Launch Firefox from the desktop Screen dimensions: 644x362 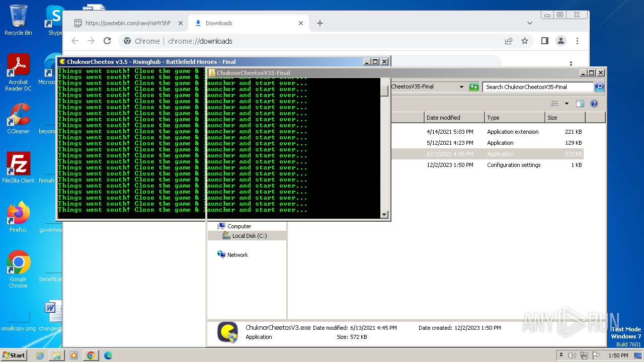pyautogui.click(x=18, y=217)
